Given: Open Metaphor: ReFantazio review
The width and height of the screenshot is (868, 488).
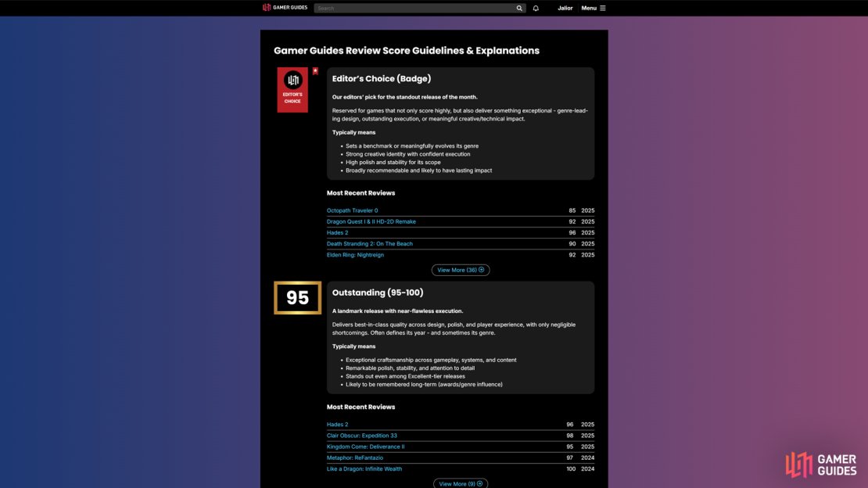Looking at the screenshot, I should click(x=355, y=457).
